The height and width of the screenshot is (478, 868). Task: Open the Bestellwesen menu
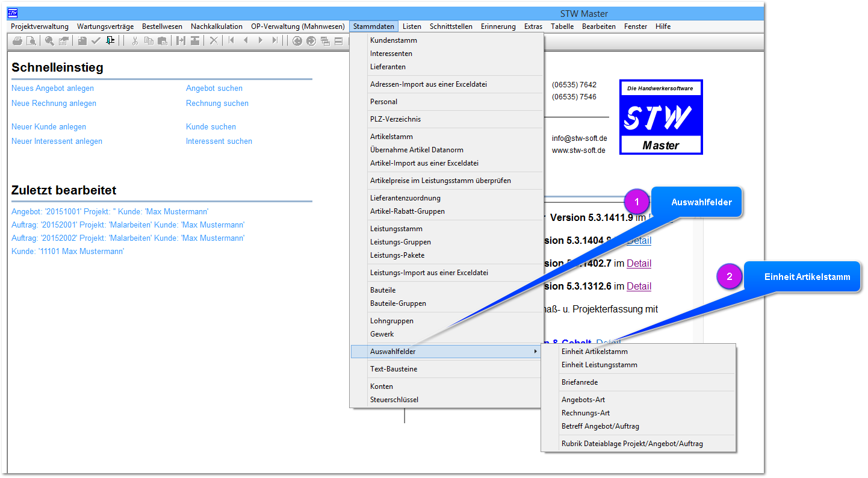162,26
